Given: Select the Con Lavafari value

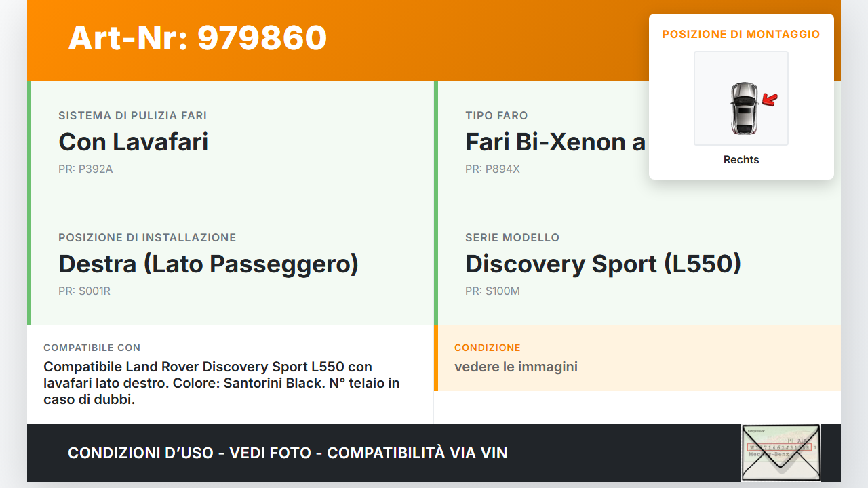Looking at the screenshot, I should click(133, 142).
